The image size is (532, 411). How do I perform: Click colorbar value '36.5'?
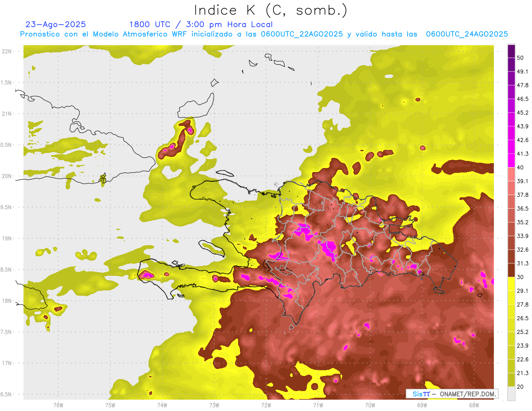pos(522,208)
